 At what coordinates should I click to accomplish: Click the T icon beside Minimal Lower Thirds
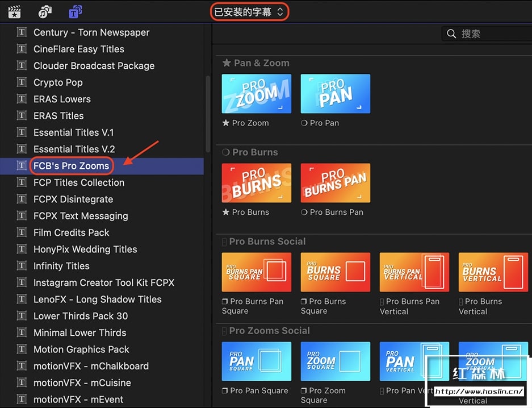22,332
